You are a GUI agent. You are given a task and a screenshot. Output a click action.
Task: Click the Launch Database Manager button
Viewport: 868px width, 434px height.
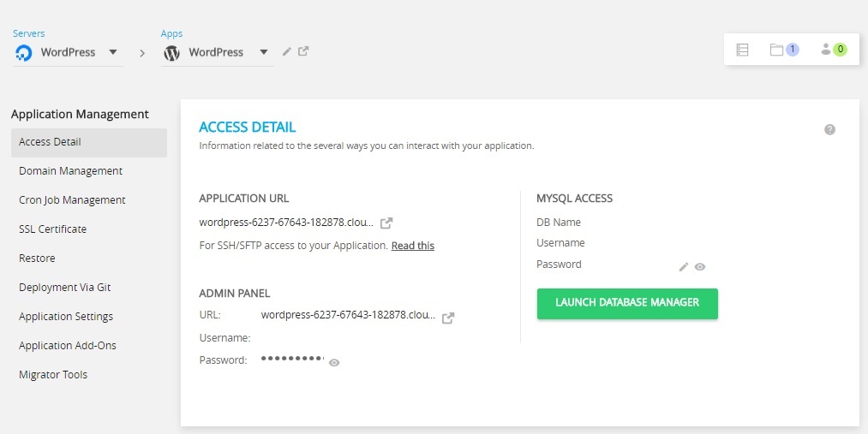tap(627, 304)
